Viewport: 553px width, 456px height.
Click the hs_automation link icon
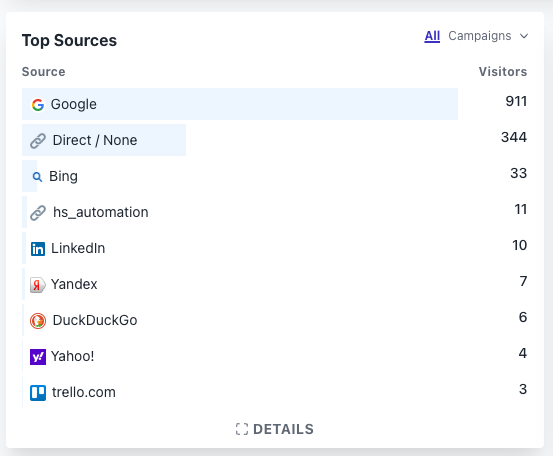coord(38,213)
